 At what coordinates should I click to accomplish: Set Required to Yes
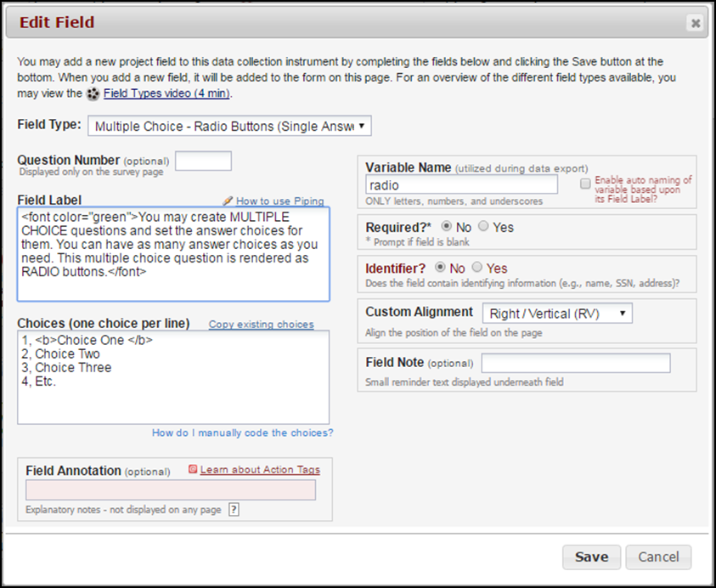click(x=483, y=227)
